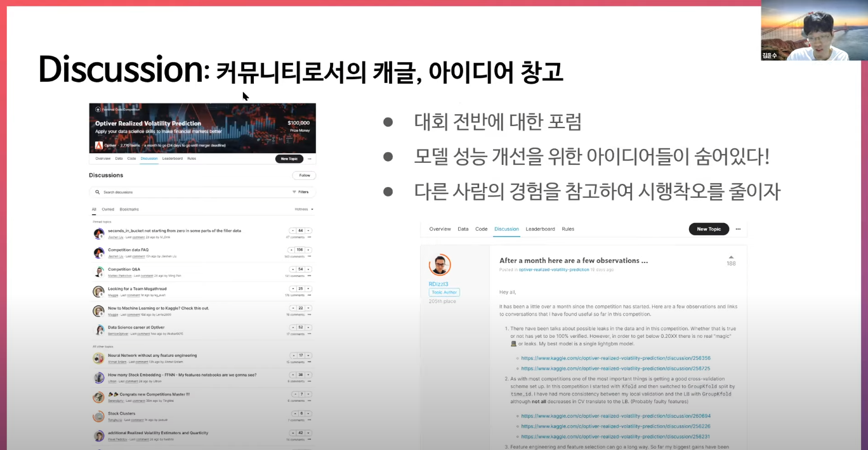The image size is (868, 450).
Task: Select the Bookmarks tab
Action: coord(129,209)
